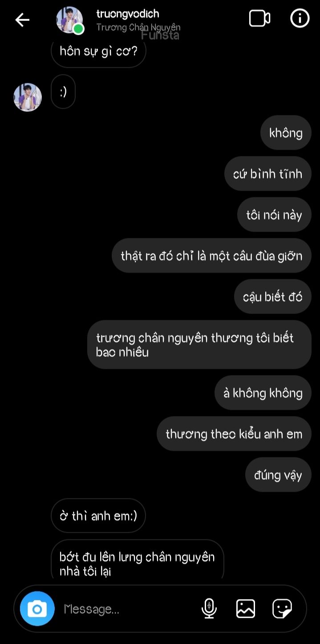Tap the header profile picture
This screenshot has width=320, height=644.
[x=70, y=20]
